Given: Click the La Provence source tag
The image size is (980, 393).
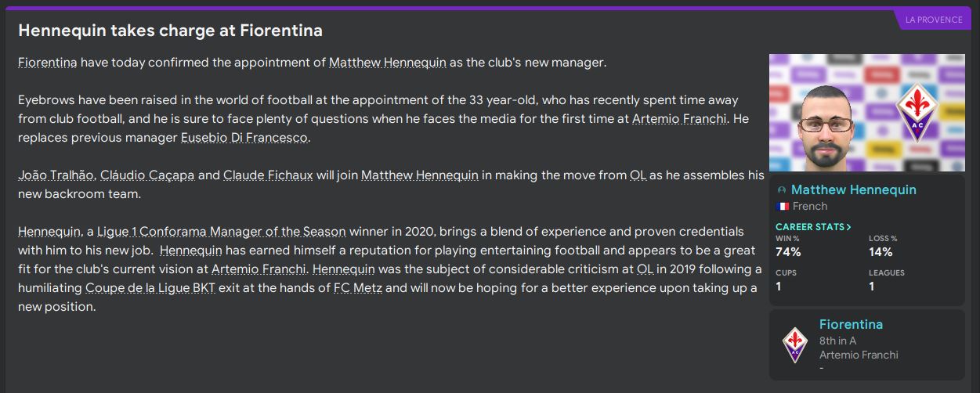Looking at the screenshot, I should pos(934,20).
